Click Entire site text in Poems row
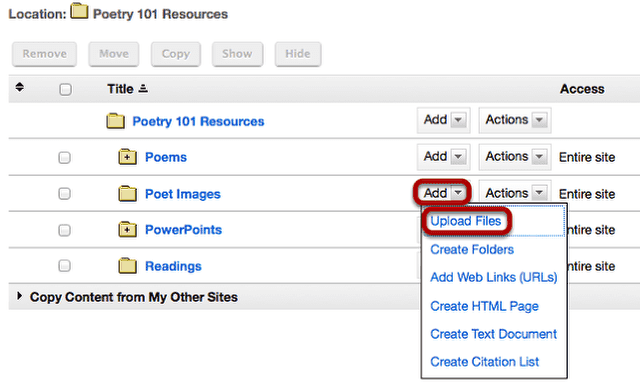Viewport: 640px width, 390px height. pyautogui.click(x=587, y=157)
